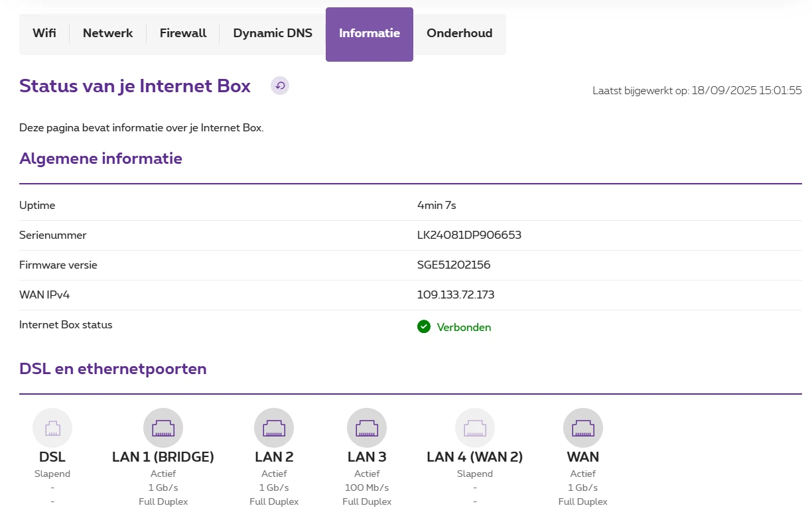
Task: Click the DSL port label
Action: pyautogui.click(x=52, y=457)
